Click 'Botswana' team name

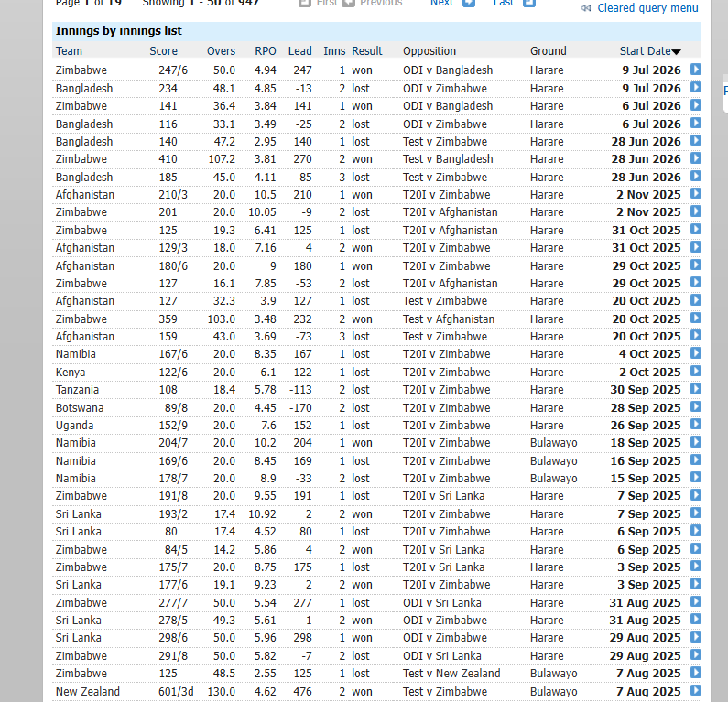[80, 408]
